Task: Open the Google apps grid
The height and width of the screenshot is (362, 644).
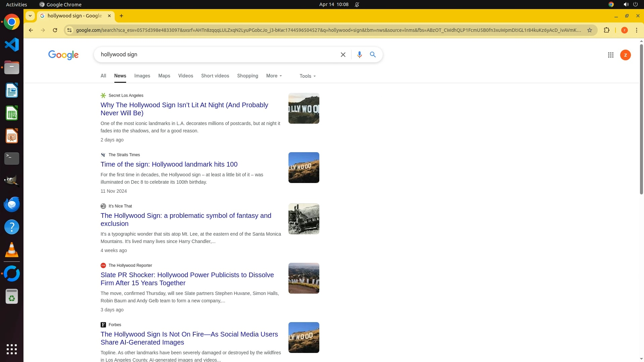Action: [x=610, y=55]
